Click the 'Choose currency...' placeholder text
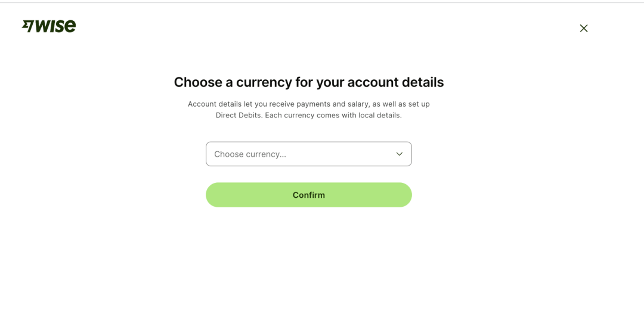644x311 pixels. [x=250, y=154]
